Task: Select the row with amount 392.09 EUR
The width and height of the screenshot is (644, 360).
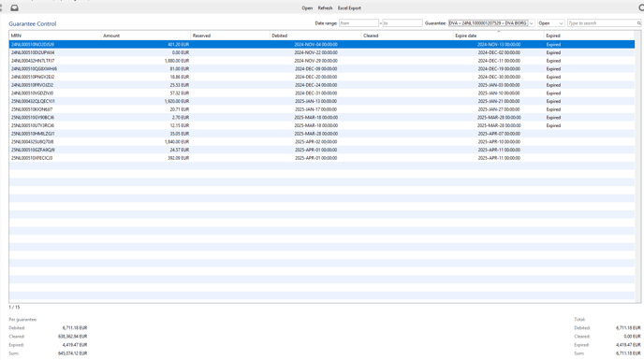Action: point(322,158)
